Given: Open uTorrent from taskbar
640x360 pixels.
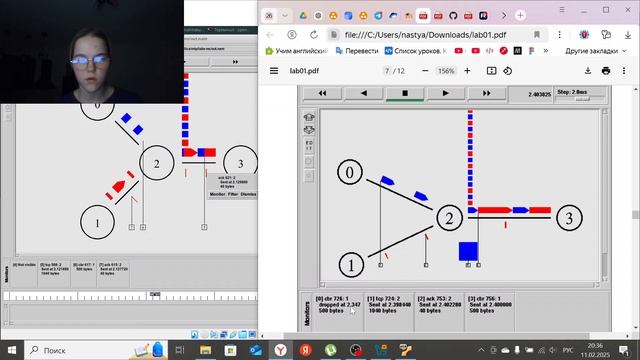Looking at the screenshot, I should pos(331,350).
